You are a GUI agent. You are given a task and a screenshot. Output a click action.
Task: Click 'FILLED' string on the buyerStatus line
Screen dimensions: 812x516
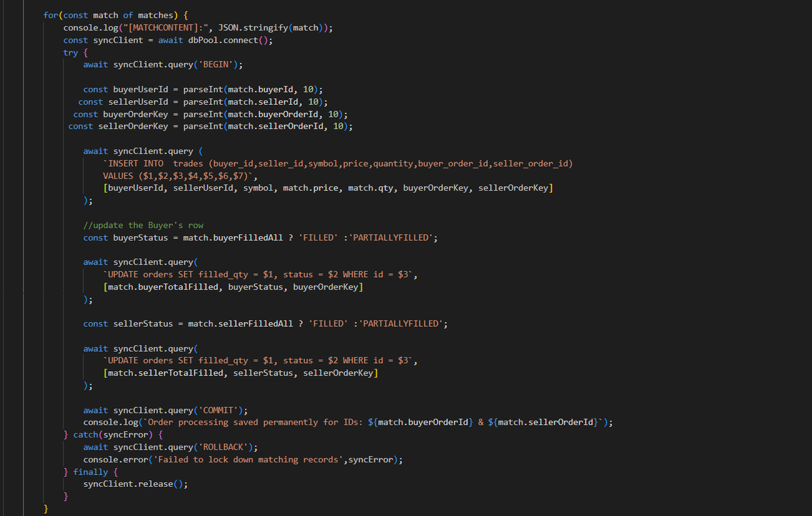coord(318,237)
